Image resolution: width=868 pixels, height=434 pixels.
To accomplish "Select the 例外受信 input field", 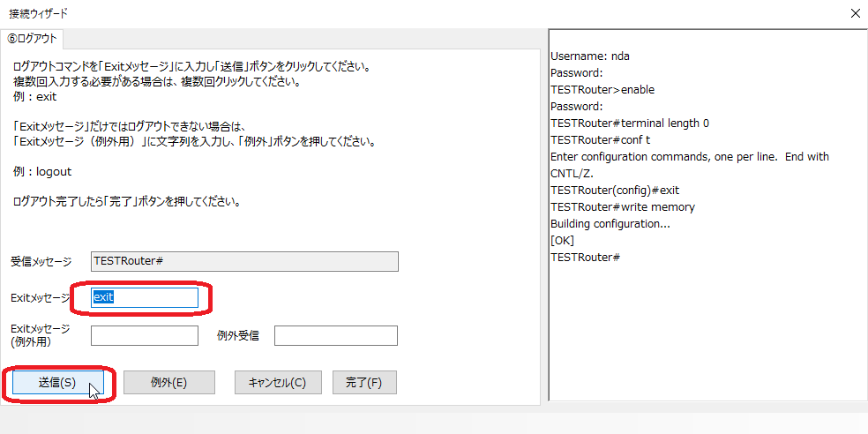I will tap(335, 336).
